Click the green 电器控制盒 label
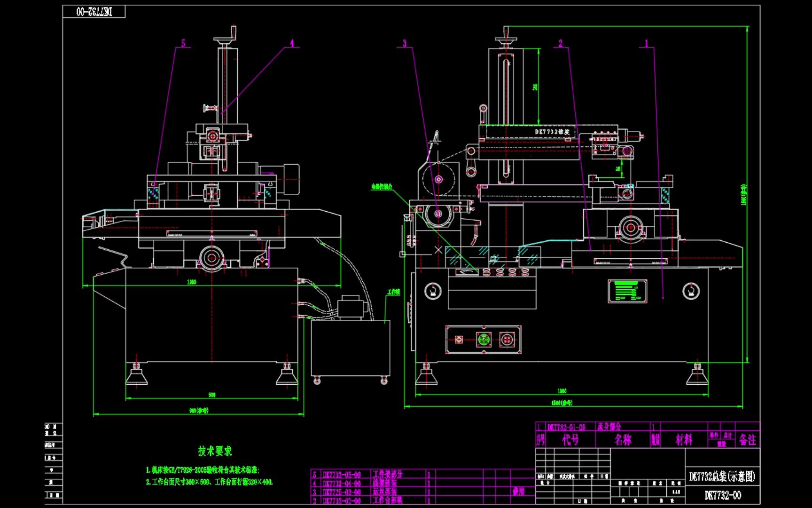 (382, 186)
